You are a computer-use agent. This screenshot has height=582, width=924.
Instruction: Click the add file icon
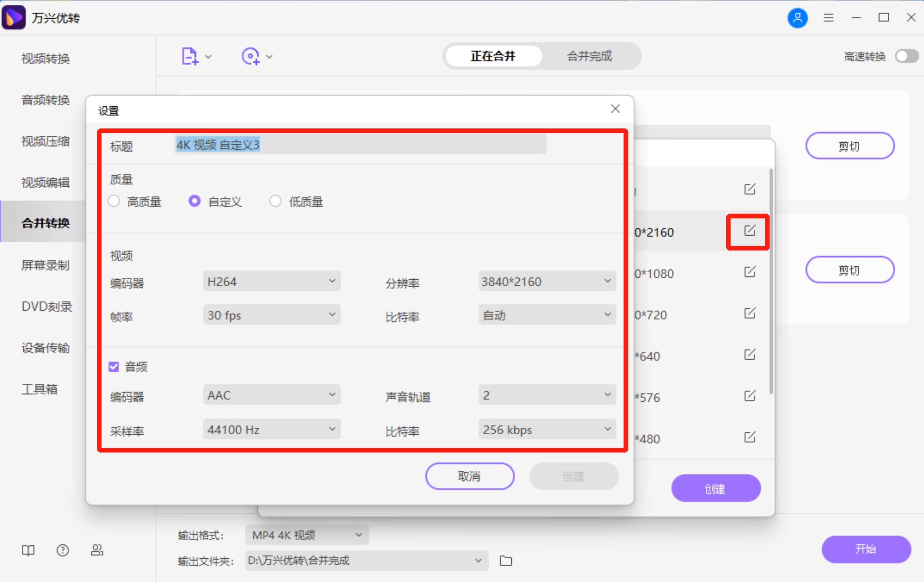coord(190,56)
